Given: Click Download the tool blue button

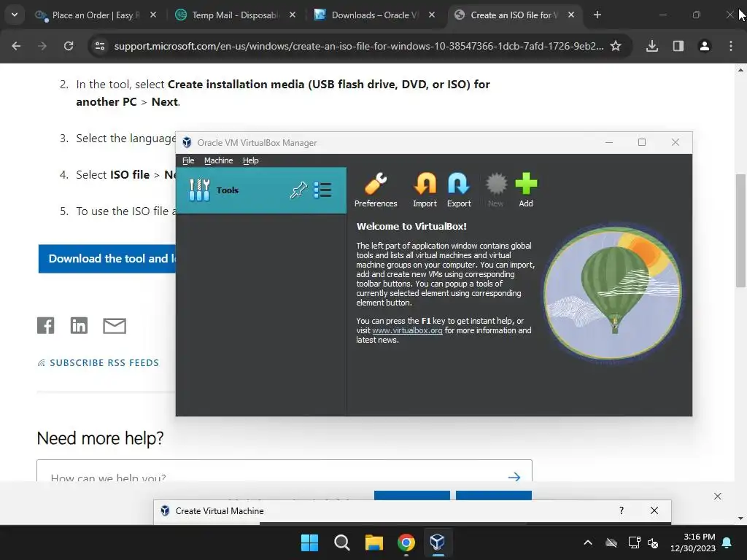Looking at the screenshot, I should [107, 259].
